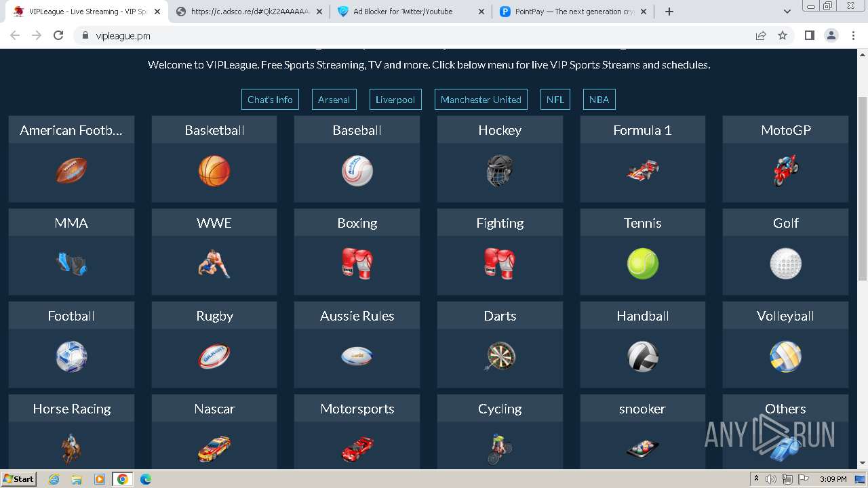Select the Baseball ball icon
The height and width of the screenshot is (488, 868).
pos(357,171)
